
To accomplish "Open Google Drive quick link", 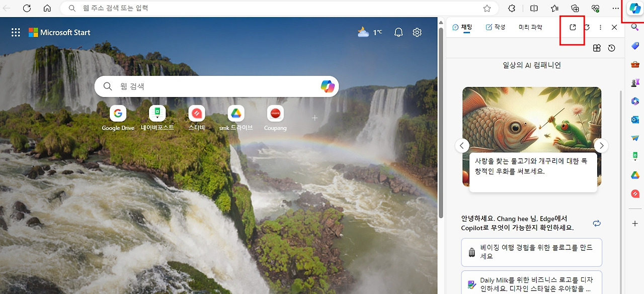I will pos(118,119).
